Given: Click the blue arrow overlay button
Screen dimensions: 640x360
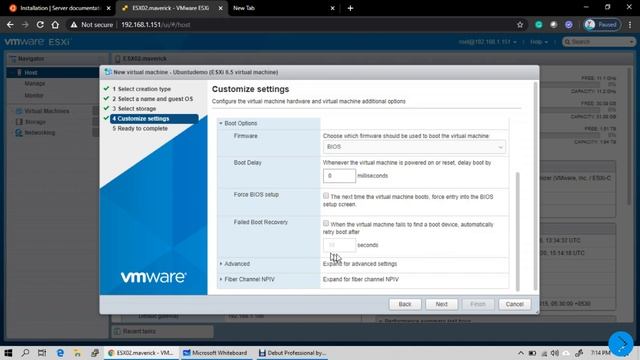Looking at the screenshot, I should (x=621, y=344).
